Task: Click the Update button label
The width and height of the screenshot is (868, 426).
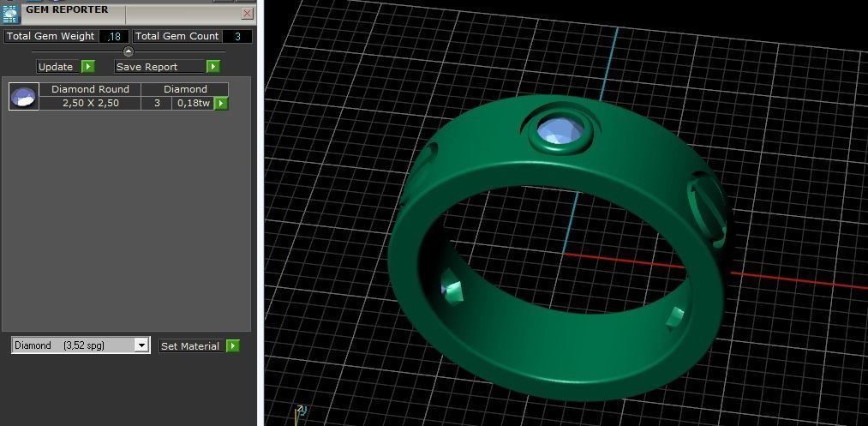Action: (x=56, y=67)
